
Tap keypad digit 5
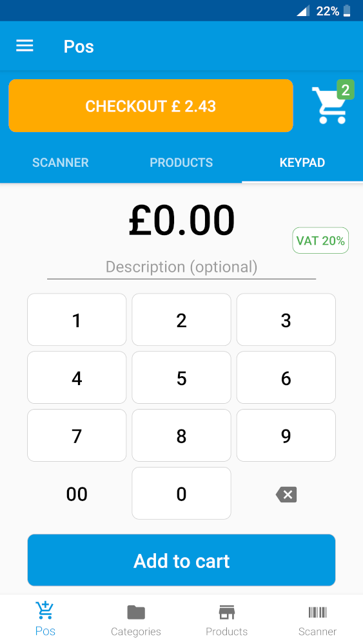coord(181,377)
